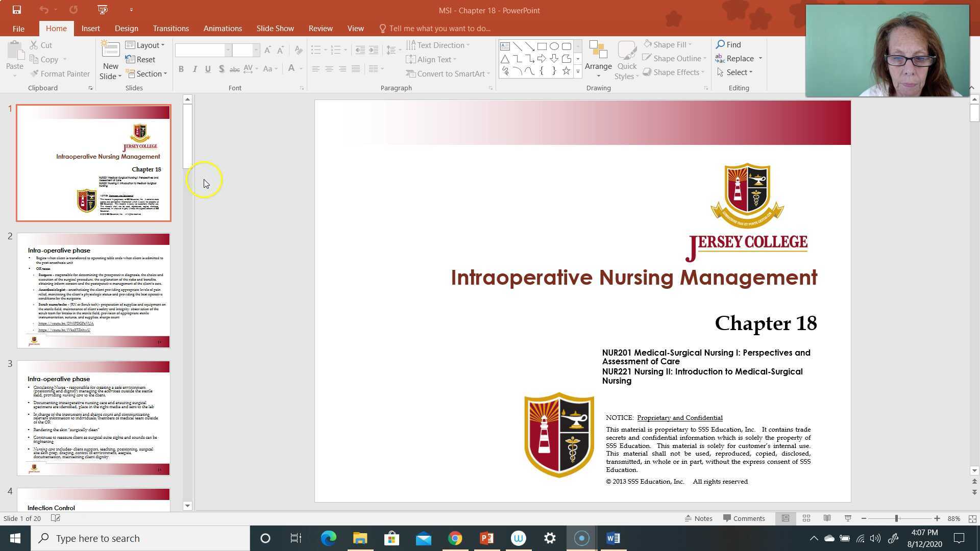The height and width of the screenshot is (551, 980).
Task: Switch to Slide Sorter view
Action: click(806, 518)
